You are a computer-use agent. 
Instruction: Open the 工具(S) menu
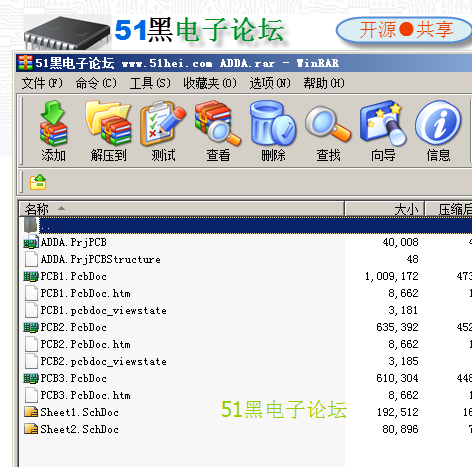point(150,83)
